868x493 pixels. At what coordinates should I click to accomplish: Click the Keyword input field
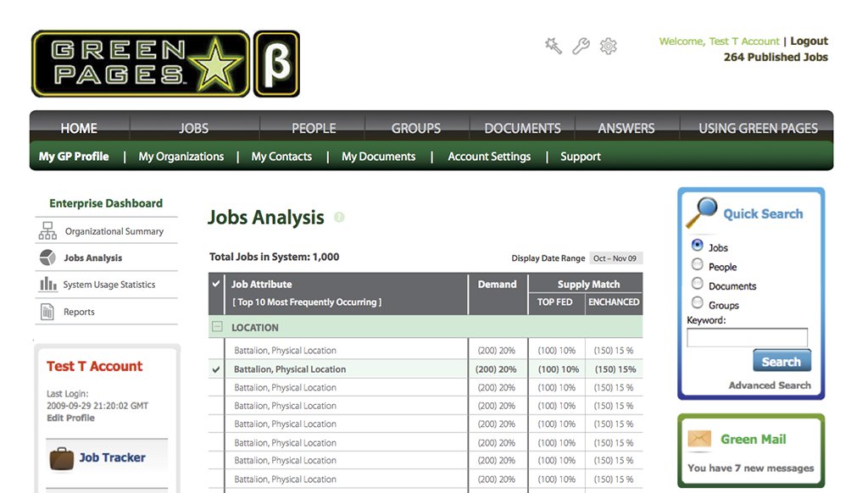coord(747,338)
